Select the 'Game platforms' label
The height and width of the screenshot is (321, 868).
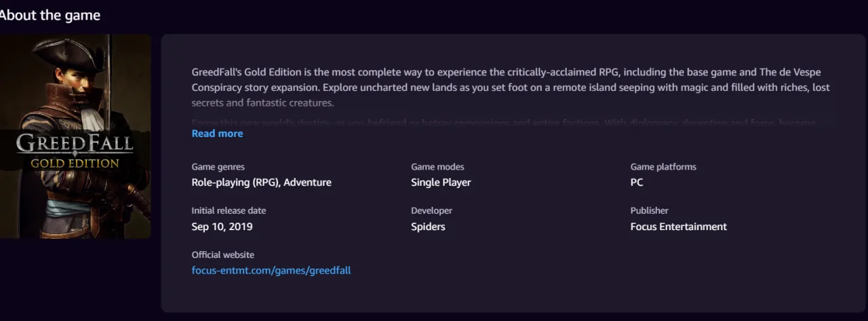click(663, 167)
